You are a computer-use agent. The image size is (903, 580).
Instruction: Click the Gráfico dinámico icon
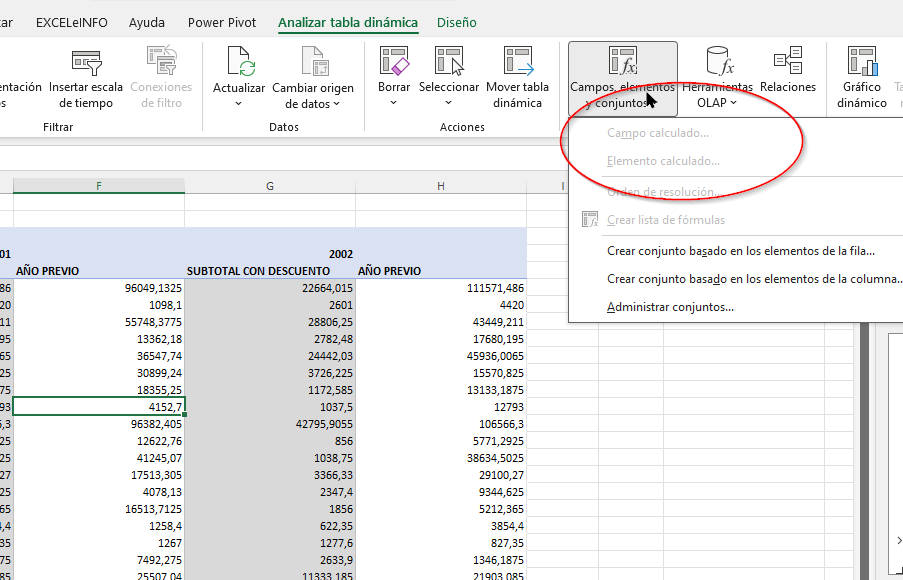pyautogui.click(x=861, y=62)
